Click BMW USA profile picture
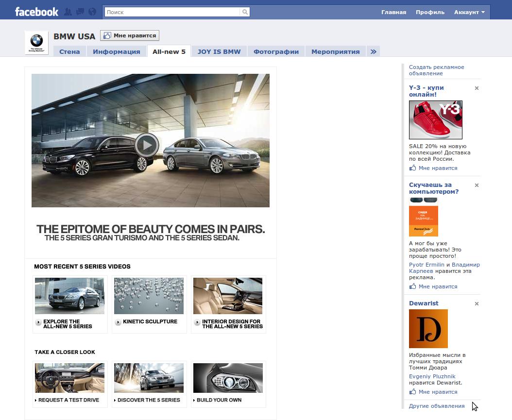 36,43
